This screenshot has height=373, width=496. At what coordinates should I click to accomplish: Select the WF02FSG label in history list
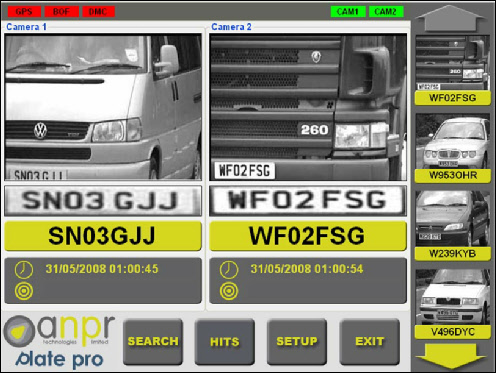pyautogui.click(x=453, y=98)
